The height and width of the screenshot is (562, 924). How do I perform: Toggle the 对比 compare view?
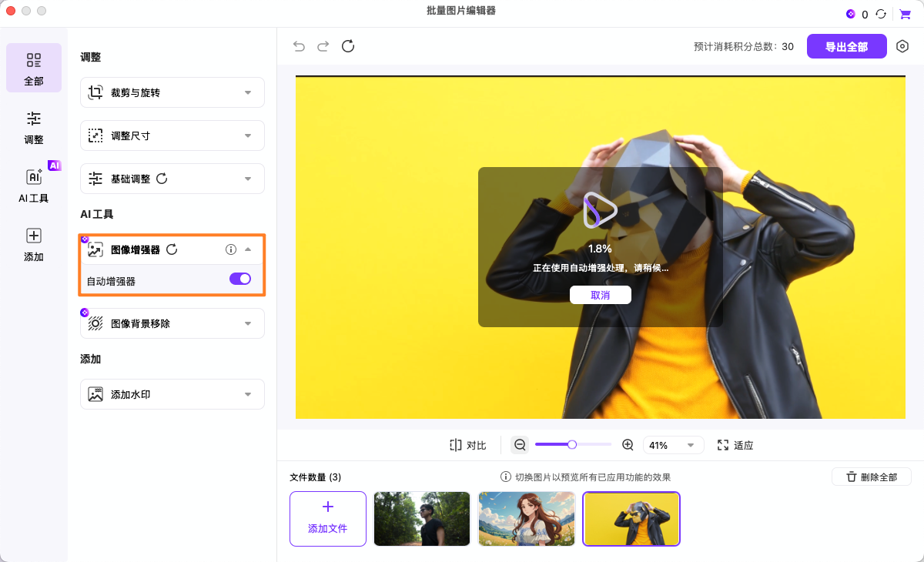point(468,445)
